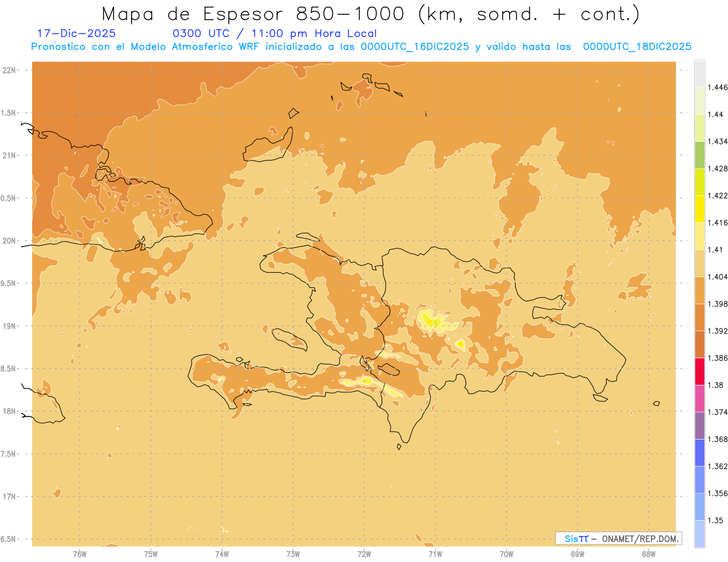The image size is (728, 562).
Task: Select the date text '17-Dic-2025'
Action: 76,33
